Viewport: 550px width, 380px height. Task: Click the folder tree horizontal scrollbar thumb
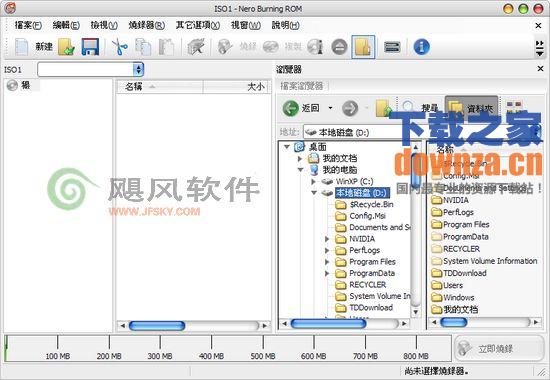(x=328, y=324)
